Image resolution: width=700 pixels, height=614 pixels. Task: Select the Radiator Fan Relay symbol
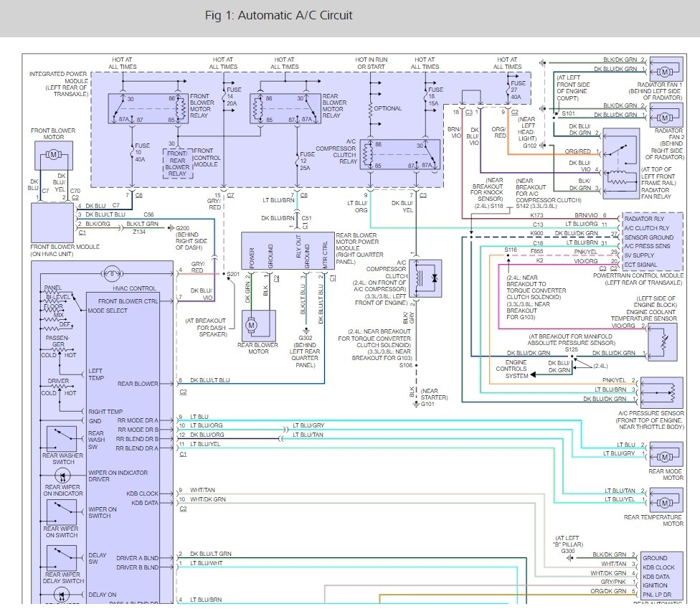coord(621,163)
